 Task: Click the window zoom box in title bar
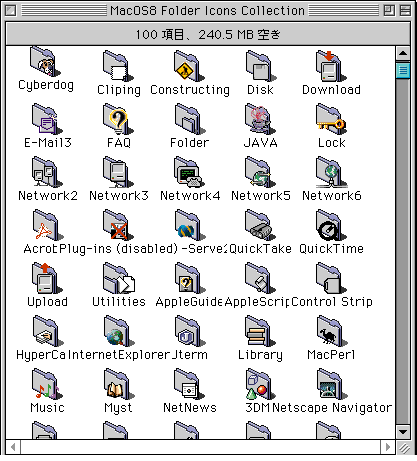pos(389,11)
